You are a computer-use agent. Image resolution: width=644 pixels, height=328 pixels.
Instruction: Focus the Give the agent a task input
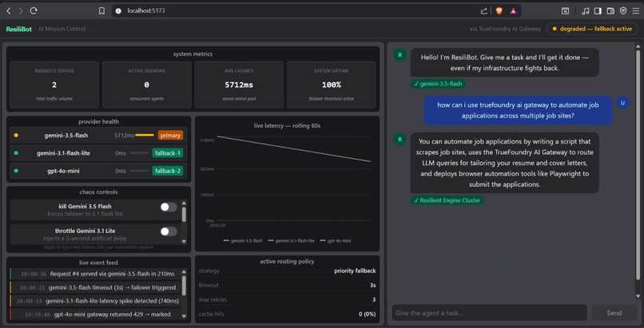pos(489,313)
